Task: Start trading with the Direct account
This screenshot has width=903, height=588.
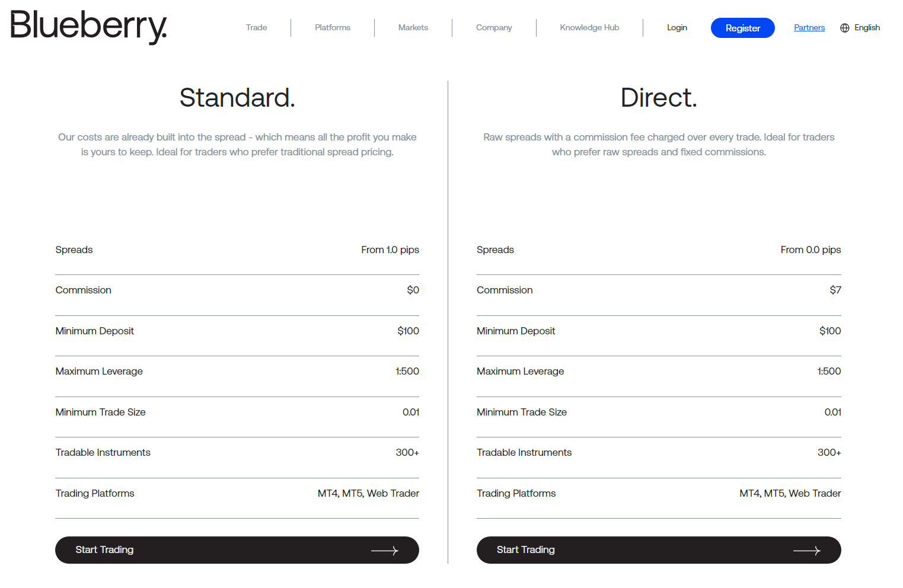Action: (x=658, y=550)
